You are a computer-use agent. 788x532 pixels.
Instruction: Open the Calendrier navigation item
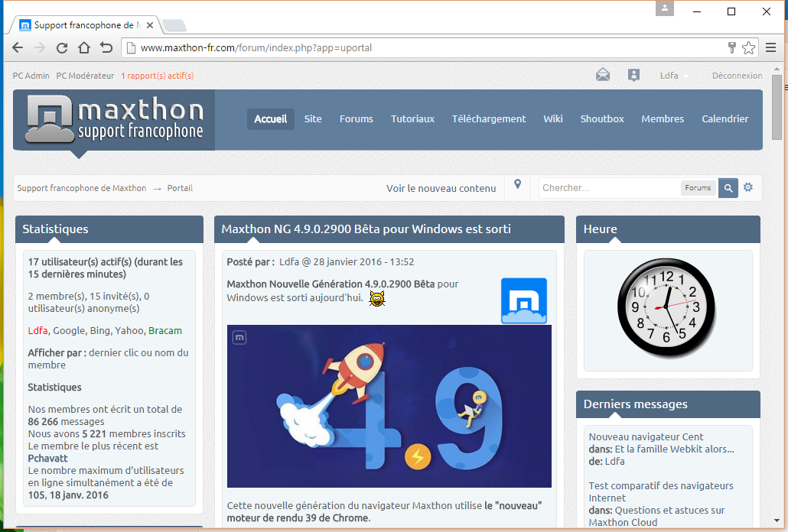725,119
